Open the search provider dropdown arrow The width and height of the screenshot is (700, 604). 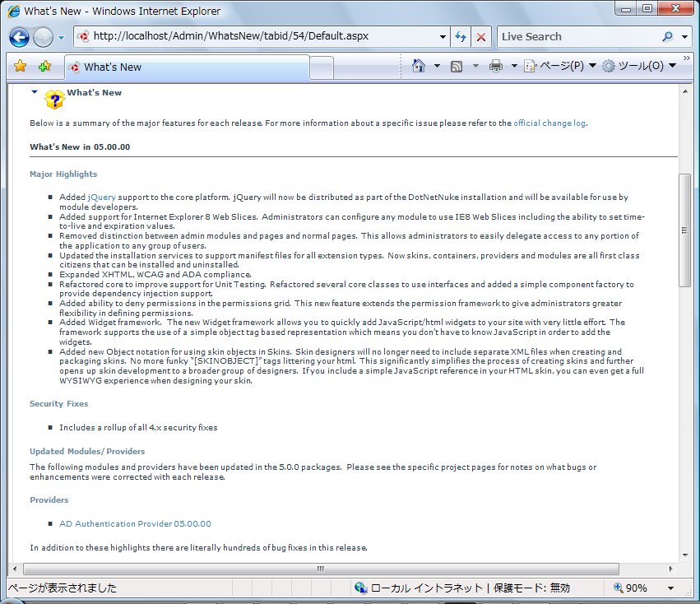click(684, 37)
